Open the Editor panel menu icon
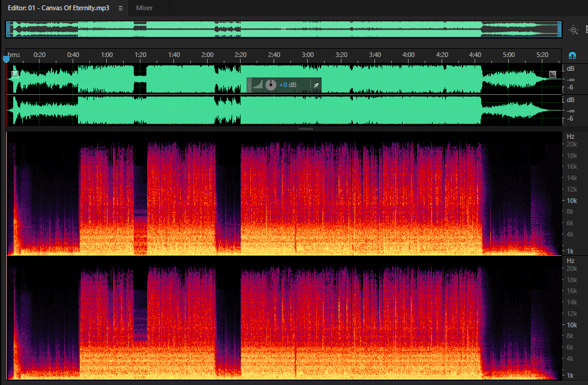Image resolution: width=588 pixels, height=385 pixels. pos(121,8)
